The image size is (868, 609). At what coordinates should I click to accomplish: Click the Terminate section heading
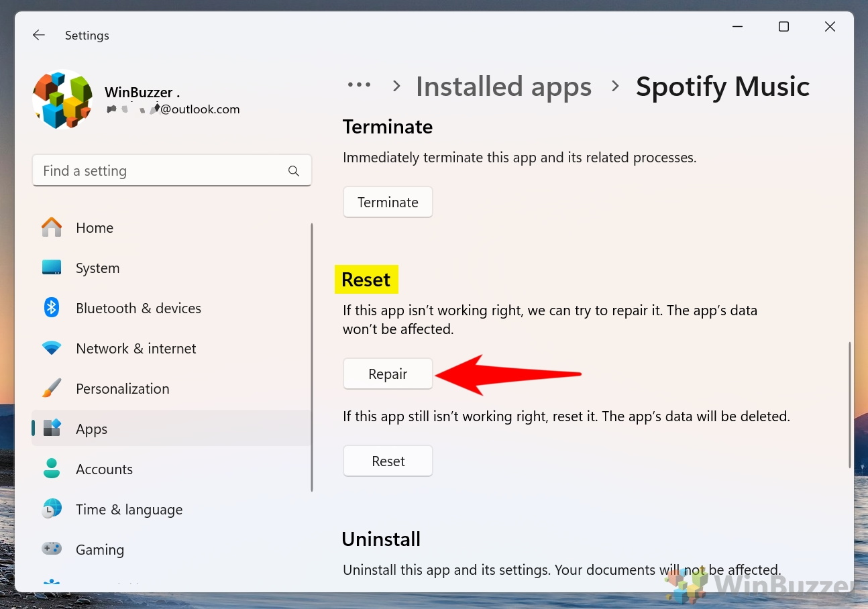point(388,126)
